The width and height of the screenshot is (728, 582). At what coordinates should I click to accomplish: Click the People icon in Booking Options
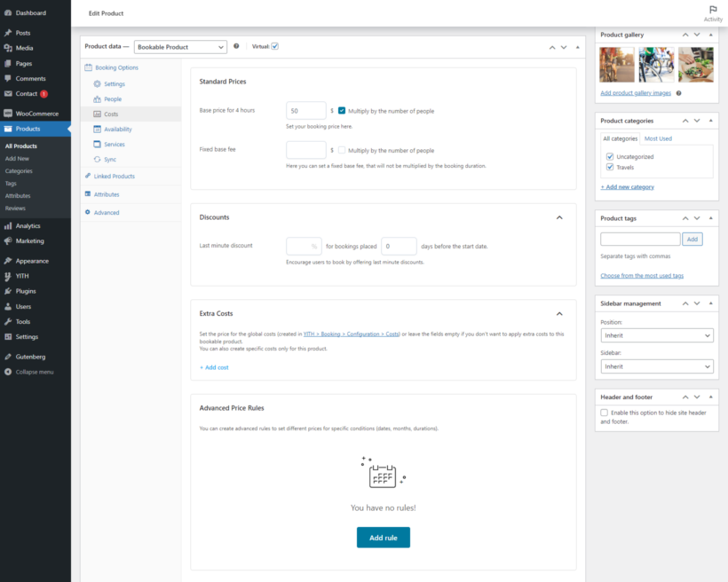[97, 99]
